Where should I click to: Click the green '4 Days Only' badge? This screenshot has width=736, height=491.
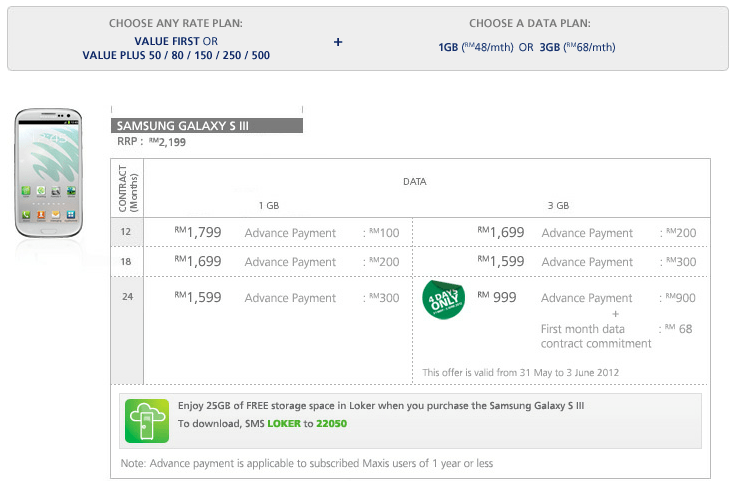tap(443, 299)
